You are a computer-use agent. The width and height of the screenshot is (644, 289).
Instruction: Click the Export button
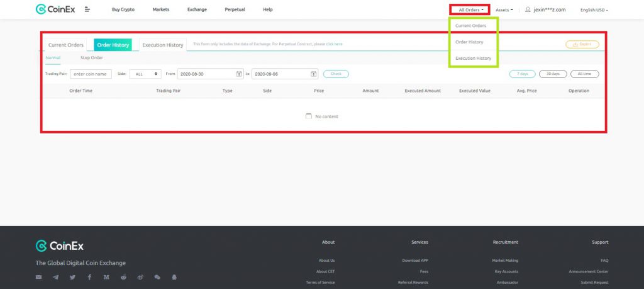click(582, 45)
